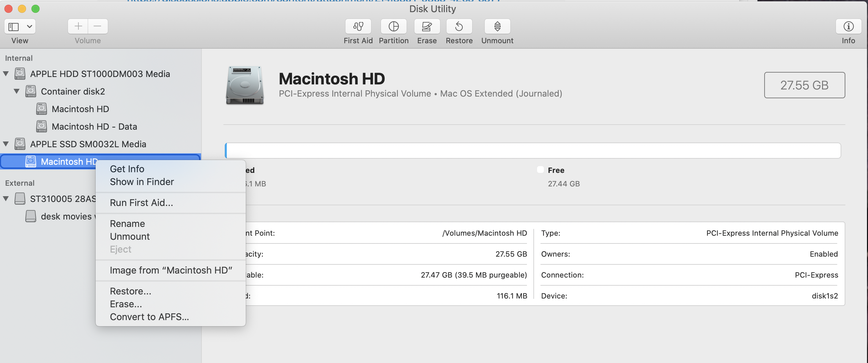Click the Free space legend swatch
The image size is (868, 363).
tap(540, 170)
